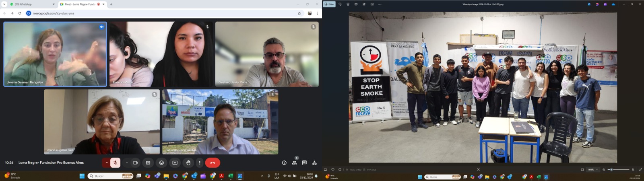
Task: Open the zoom percentage dropdown in Photos
Action: click(x=592, y=170)
